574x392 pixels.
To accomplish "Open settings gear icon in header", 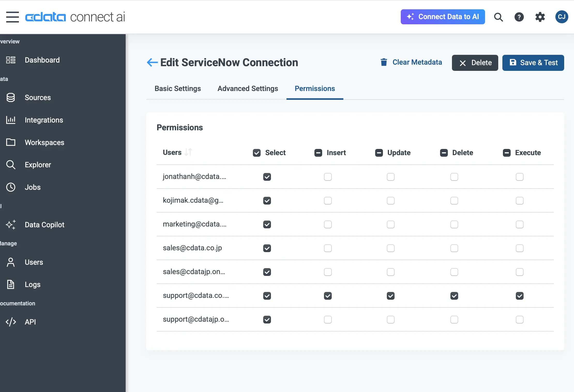I will [540, 17].
